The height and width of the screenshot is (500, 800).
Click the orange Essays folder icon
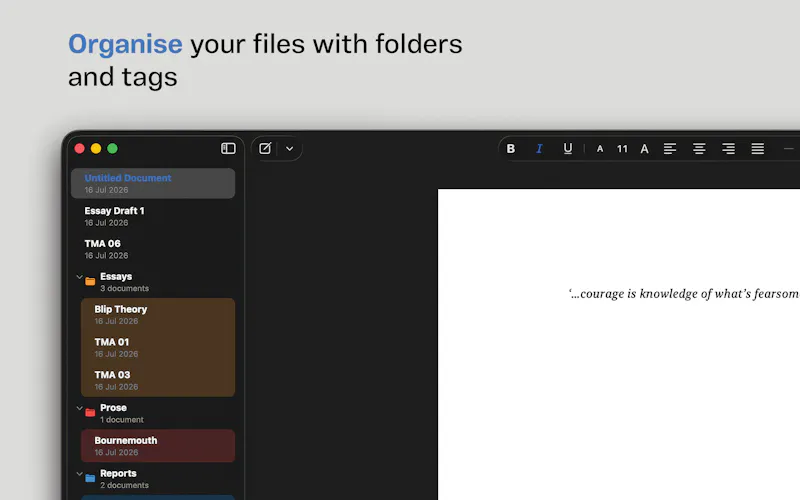click(x=90, y=281)
